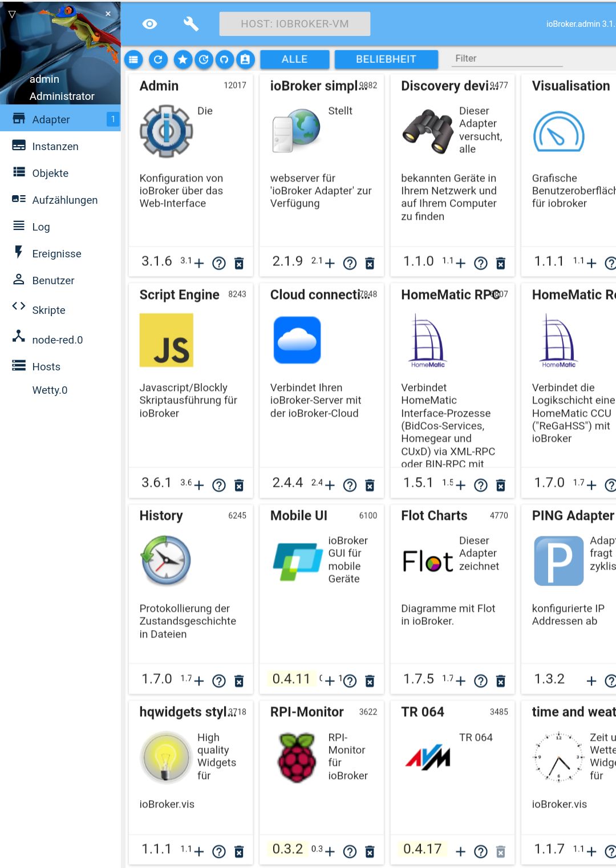This screenshot has width=616, height=868.
Task: Open help for Mobile UI adapter
Action: click(x=350, y=681)
